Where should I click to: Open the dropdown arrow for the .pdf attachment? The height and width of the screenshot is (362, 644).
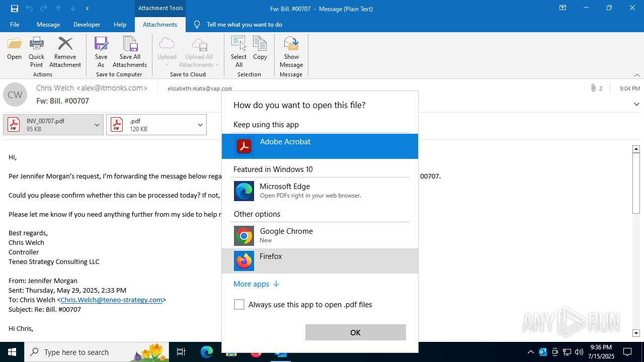[x=200, y=125]
